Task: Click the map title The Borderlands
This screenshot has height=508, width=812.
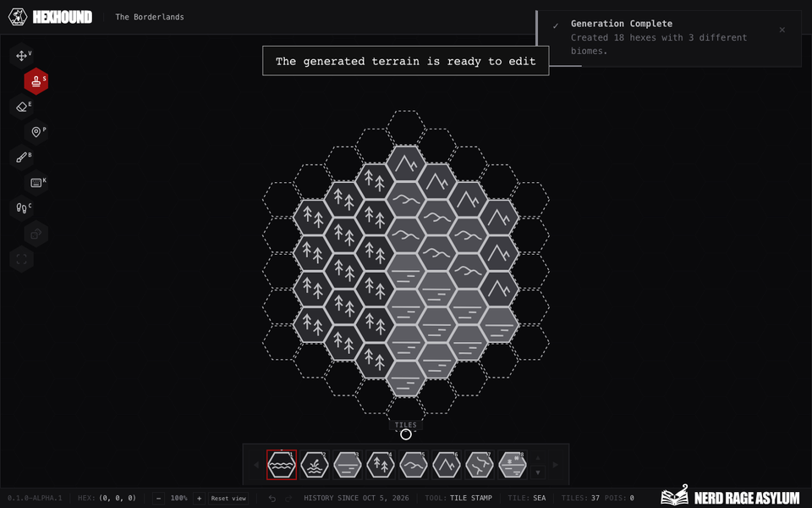Action: tap(150, 17)
